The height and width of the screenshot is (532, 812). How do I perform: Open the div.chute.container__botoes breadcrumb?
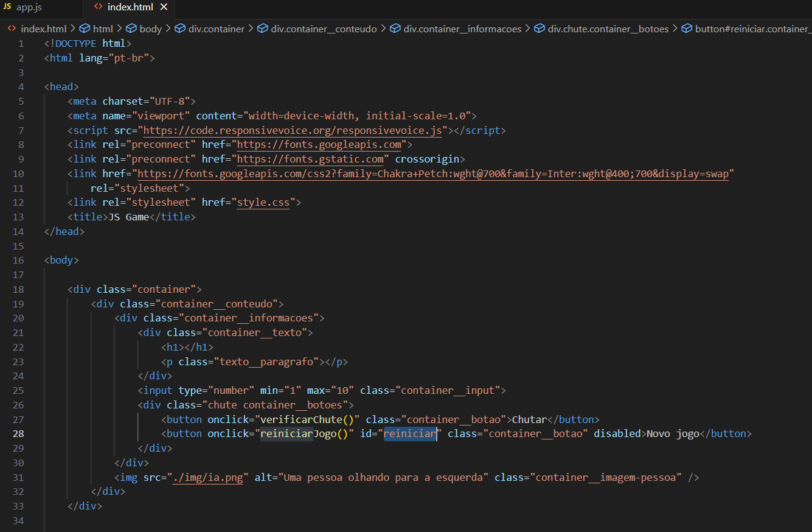click(x=608, y=29)
